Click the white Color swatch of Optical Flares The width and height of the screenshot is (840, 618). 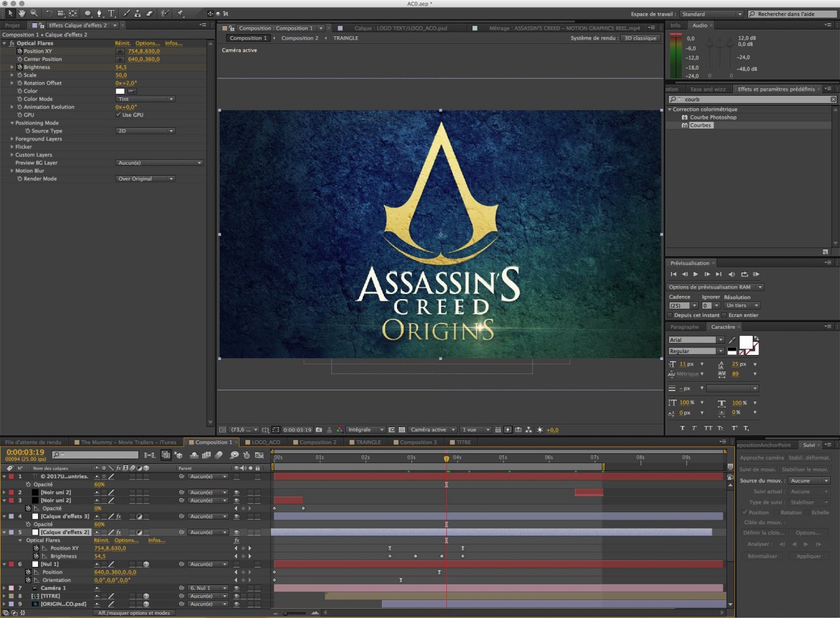(x=120, y=91)
